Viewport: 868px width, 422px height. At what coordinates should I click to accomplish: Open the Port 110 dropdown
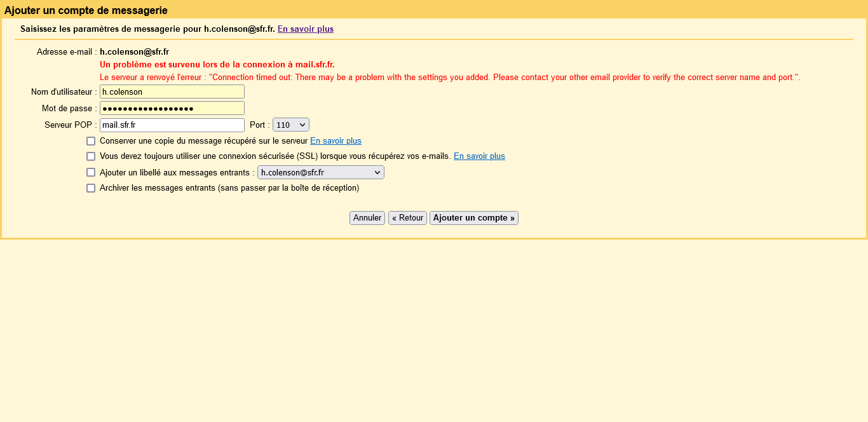click(291, 125)
